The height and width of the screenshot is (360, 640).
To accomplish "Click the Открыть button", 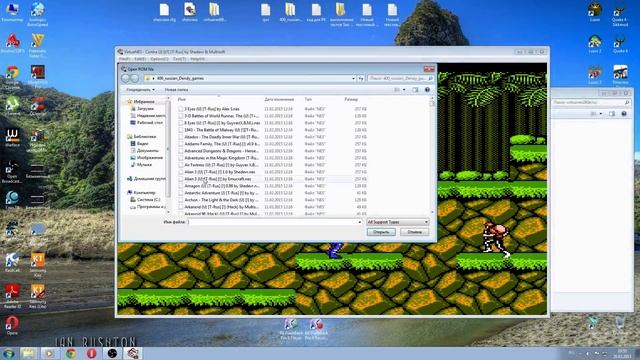I will pyautogui.click(x=381, y=232).
